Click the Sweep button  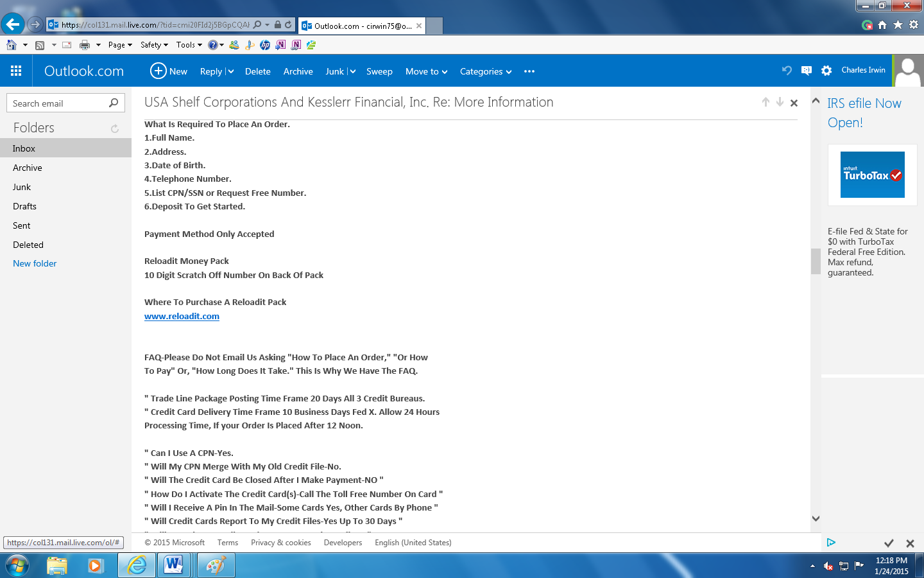click(379, 71)
